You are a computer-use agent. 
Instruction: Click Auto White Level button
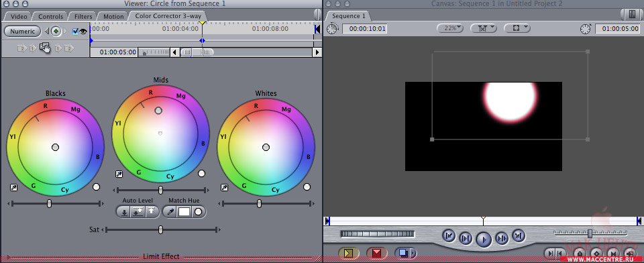(152, 212)
